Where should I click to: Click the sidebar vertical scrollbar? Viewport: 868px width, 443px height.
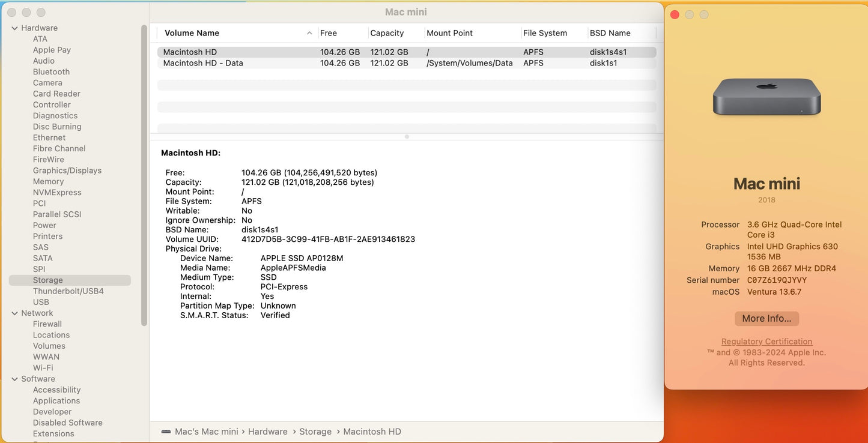click(x=144, y=174)
